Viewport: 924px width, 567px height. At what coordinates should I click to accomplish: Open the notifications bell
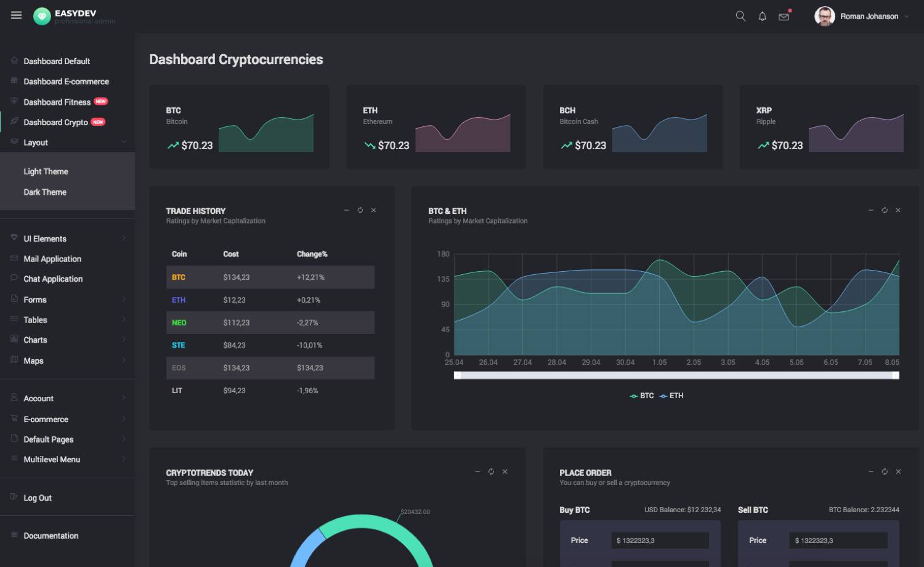click(x=762, y=17)
